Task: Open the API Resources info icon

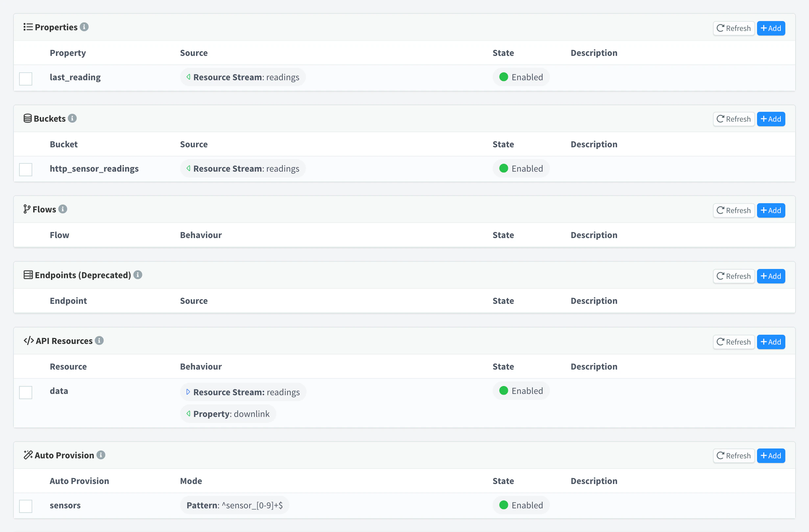Action: click(x=99, y=341)
